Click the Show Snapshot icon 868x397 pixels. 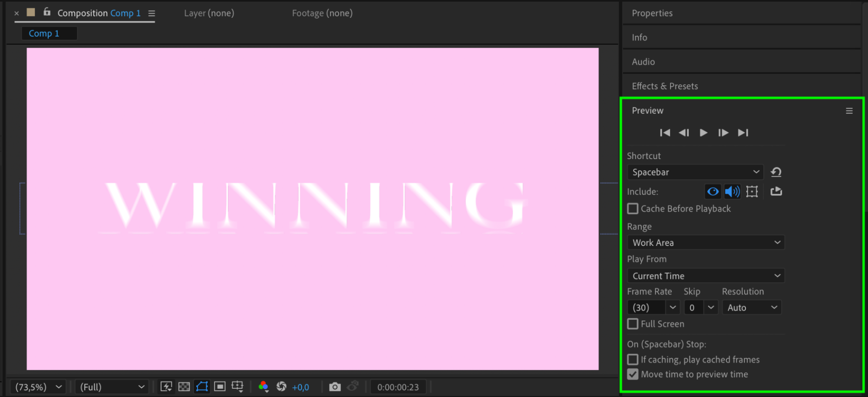point(353,386)
